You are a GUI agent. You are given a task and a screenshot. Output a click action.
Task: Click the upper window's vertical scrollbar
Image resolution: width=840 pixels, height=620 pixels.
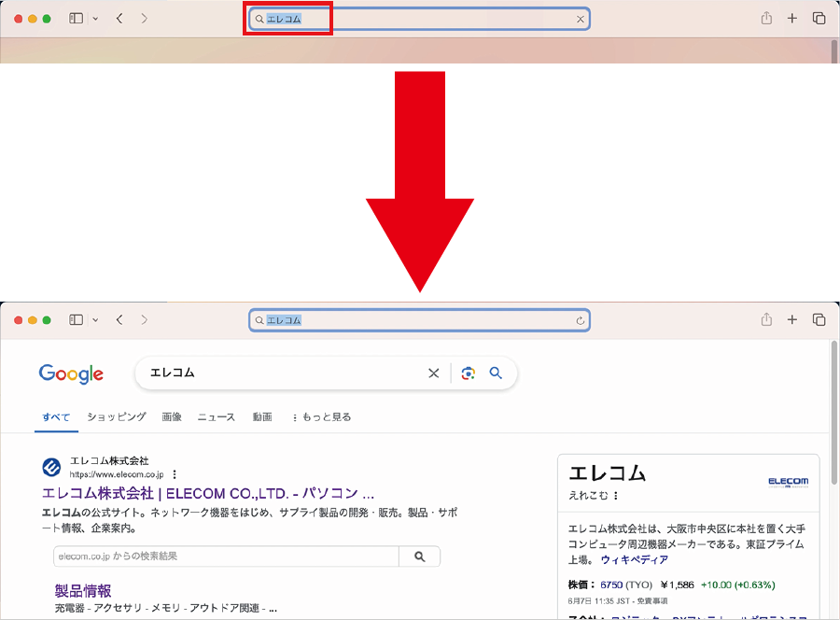pyautogui.click(x=834, y=51)
